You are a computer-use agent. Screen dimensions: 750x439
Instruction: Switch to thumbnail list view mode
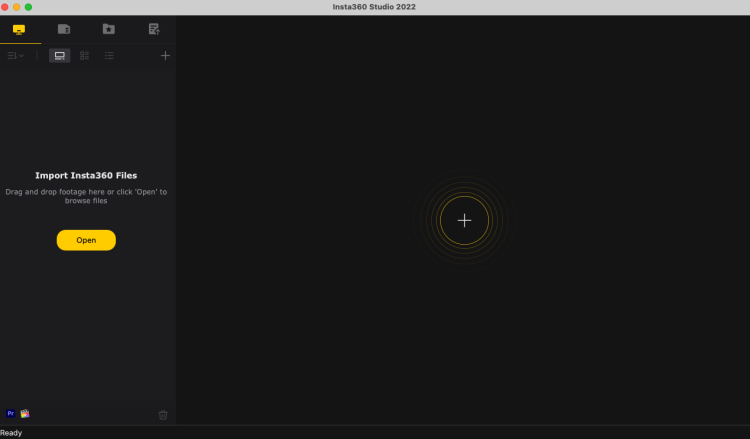pyautogui.click(x=85, y=55)
